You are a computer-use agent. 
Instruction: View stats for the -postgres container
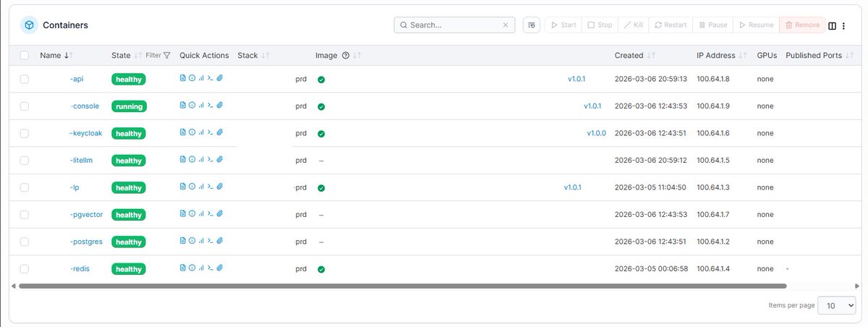coord(201,241)
